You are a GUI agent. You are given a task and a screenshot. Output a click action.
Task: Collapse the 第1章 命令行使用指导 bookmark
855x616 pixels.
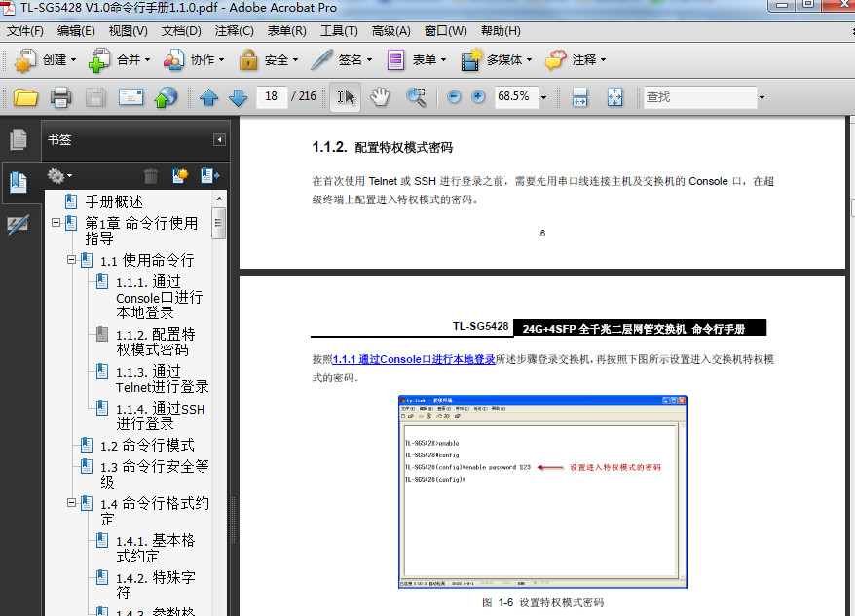pyautogui.click(x=56, y=223)
